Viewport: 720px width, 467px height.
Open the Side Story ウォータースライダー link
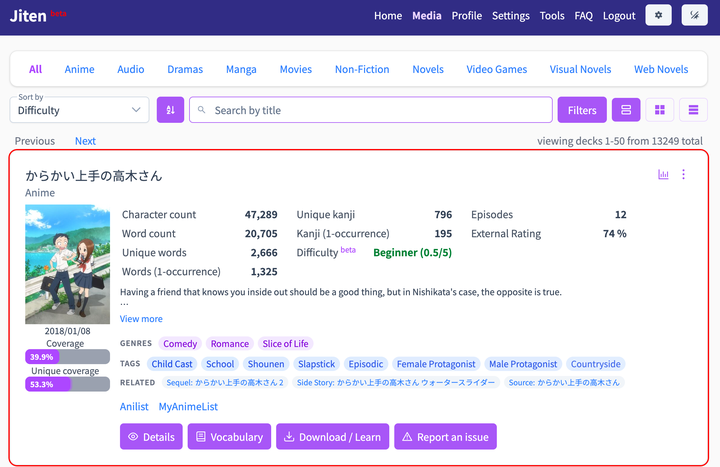pos(396,383)
